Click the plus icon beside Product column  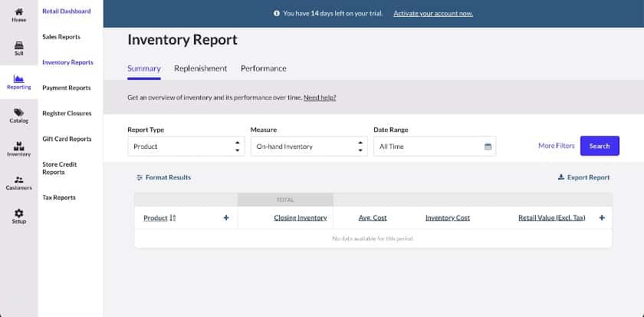[x=226, y=218]
